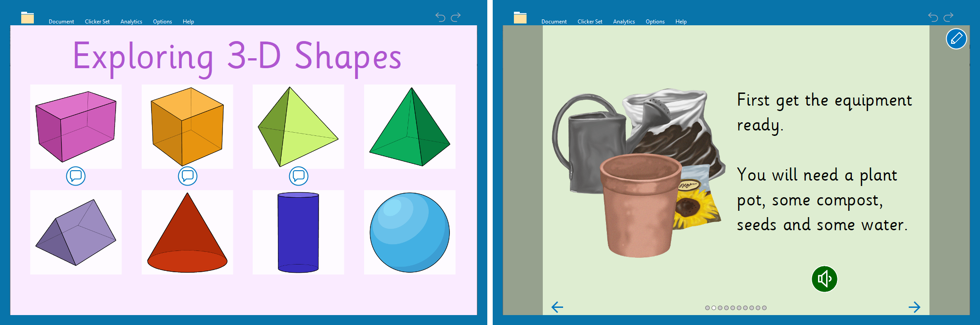The width and height of the screenshot is (980, 325).
Task: Play the page audio with the green speaker
Action: (824, 279)
